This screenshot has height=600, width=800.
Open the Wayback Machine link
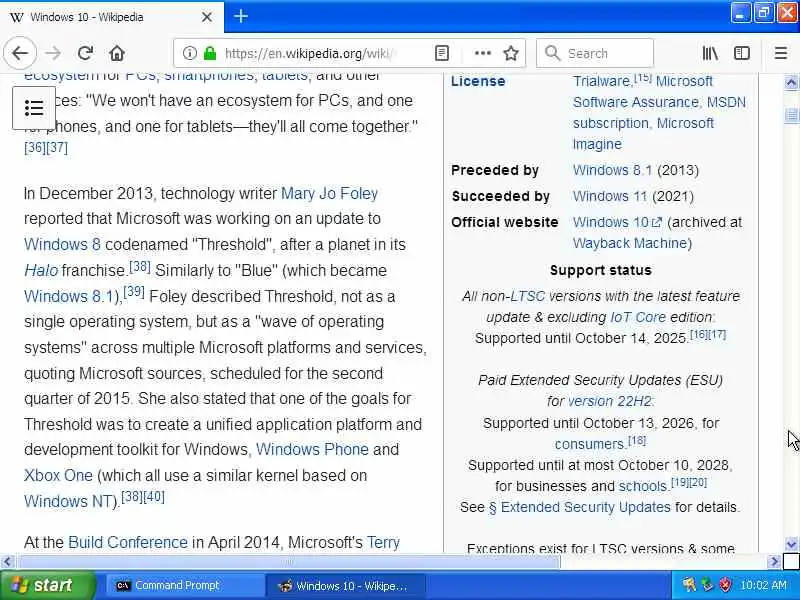point(631,243)
